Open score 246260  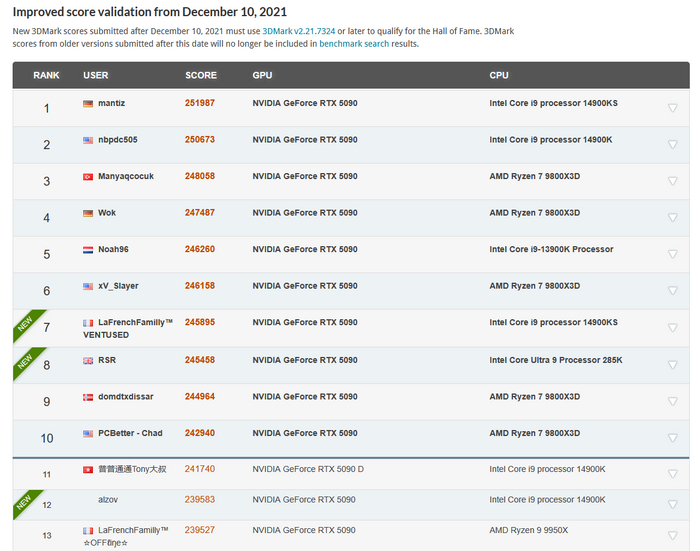pyautogui.click(x=200, y=250)
